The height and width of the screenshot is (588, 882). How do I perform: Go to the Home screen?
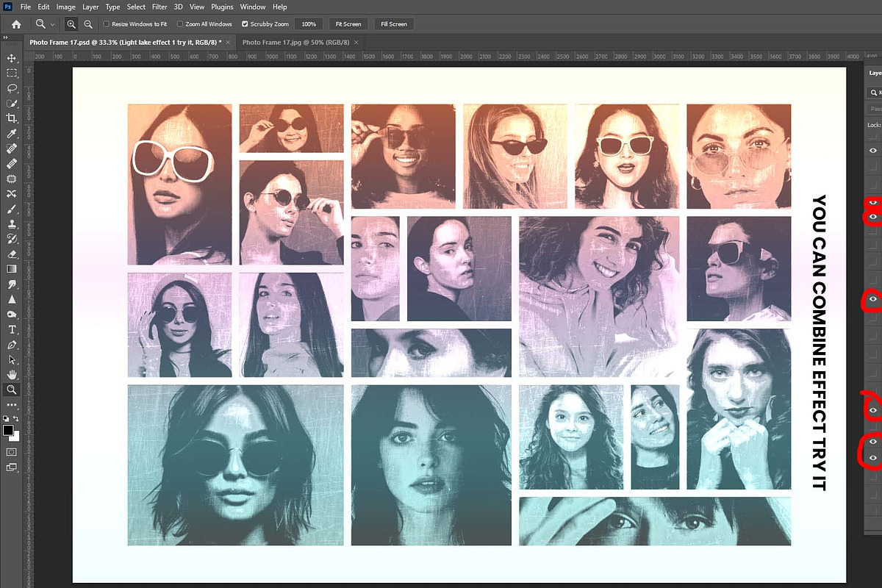pyautogui.click(x=16, y=24)
